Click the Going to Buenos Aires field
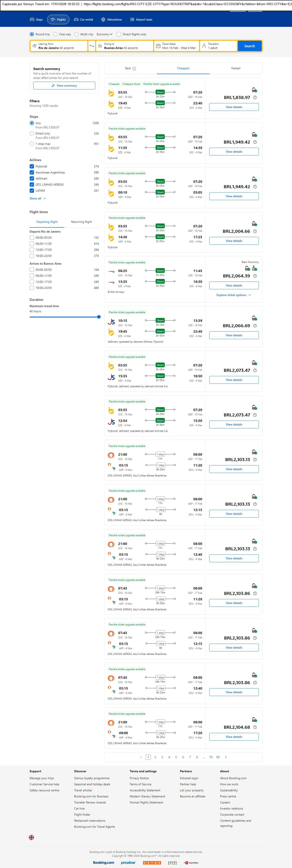Image resolution: width=292 pixels, height=868 pixels. tap(125, 46)
